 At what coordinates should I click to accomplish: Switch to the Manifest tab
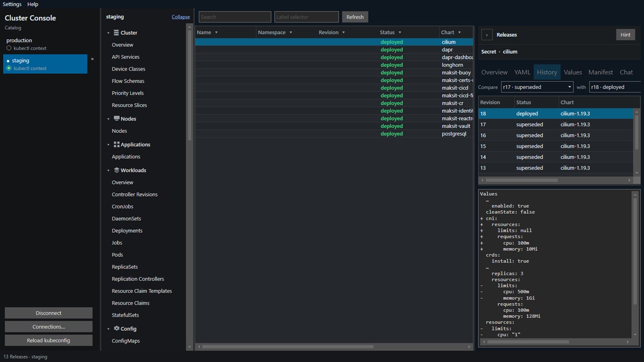600,72
